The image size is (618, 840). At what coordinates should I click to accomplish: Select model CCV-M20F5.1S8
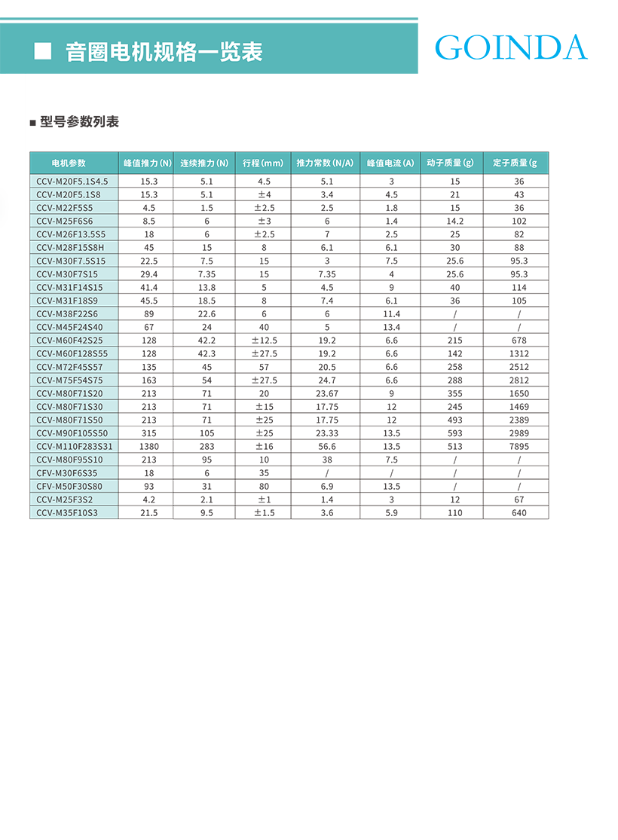pos(68,194)
